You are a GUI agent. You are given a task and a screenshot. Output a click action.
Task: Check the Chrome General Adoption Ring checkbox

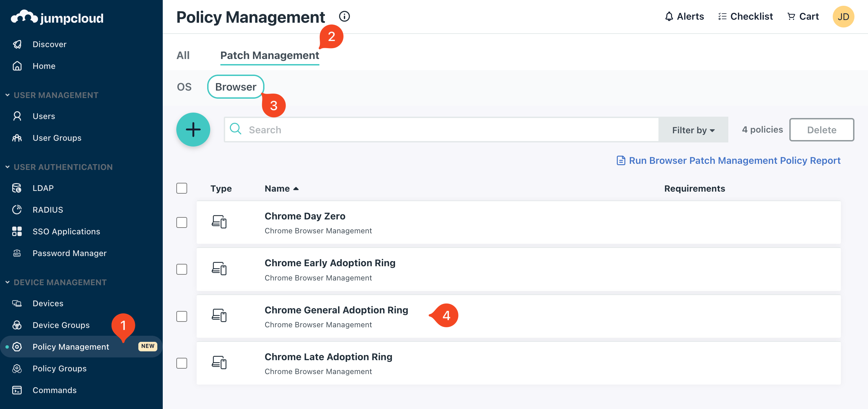click(182, 316)
